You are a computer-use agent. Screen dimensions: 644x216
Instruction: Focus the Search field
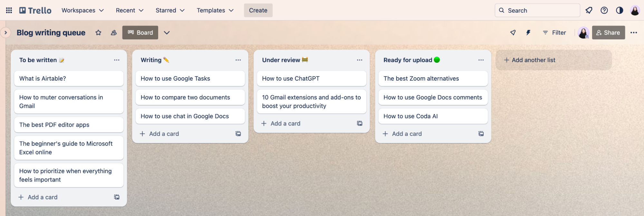coord(537,10)
